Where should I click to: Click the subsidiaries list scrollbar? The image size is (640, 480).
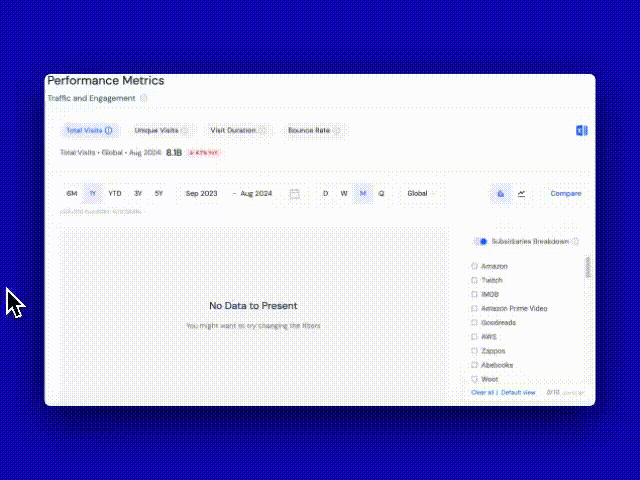pyautogui.click(x=588, y=267)
